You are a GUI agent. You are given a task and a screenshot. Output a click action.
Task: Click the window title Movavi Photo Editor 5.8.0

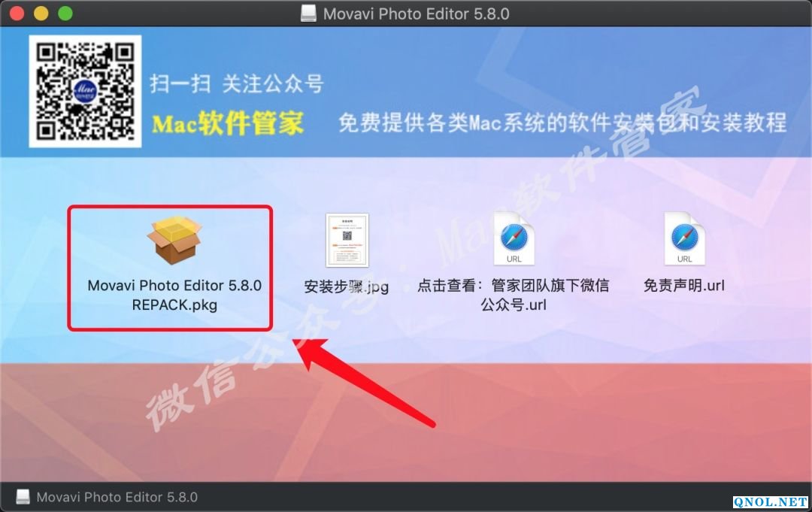(x=417, y=14)
